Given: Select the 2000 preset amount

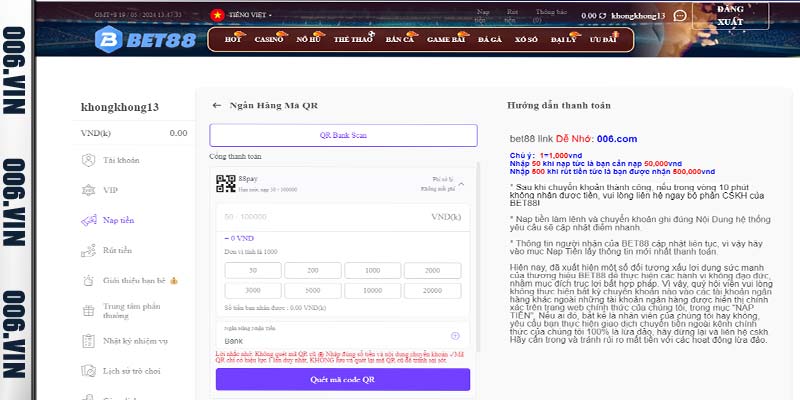Looking at the screenshot, I should click(433, 270).
